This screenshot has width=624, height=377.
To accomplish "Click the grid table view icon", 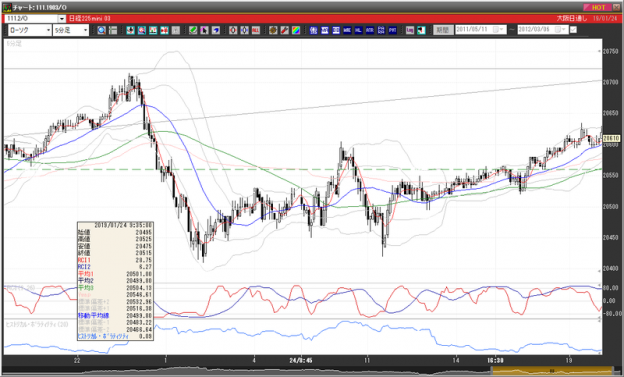I will point(113,30).
